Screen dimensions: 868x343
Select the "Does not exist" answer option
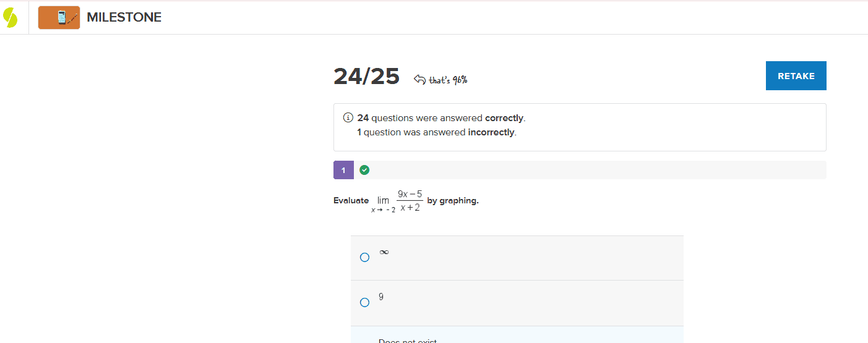[408, 340]
